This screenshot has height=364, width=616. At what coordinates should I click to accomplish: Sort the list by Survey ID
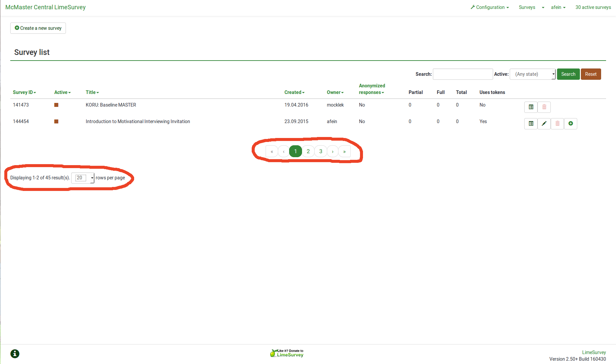(x=25, y=92)
